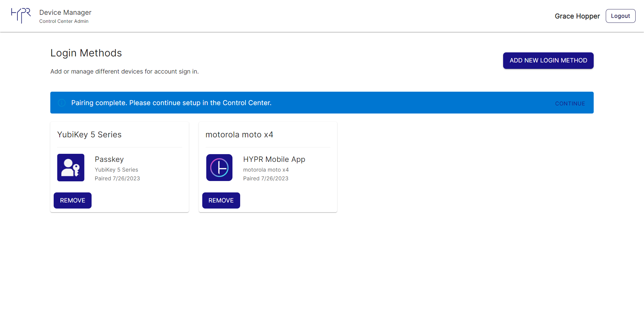The height and width of the screenshot is (316, 644).
Task: Click the HYPR Mobile App label
Action: point(274,159)
